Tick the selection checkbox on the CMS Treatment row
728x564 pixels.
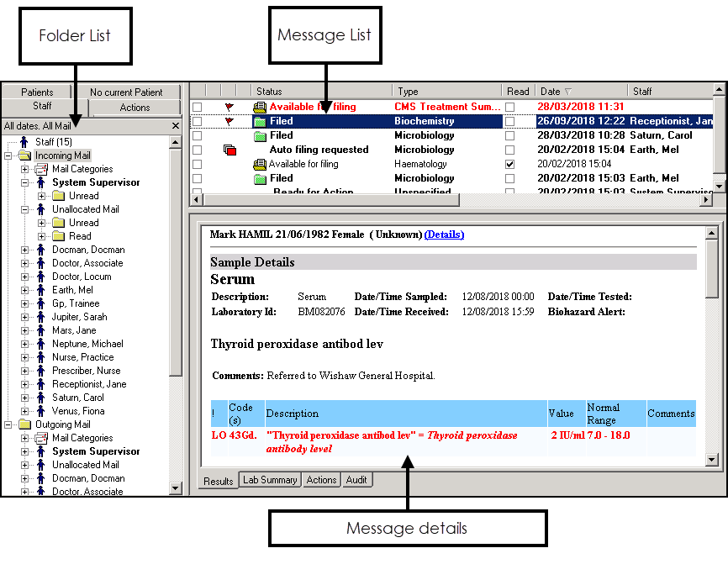click(x=197, y=107)
